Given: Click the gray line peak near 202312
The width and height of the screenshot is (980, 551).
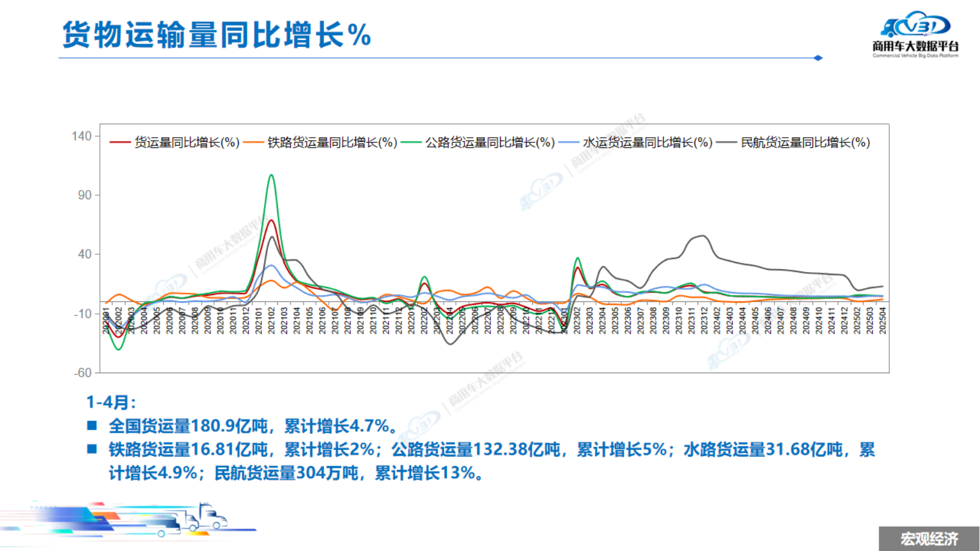Looking at the screenshot, I should click(x=703, y=236).
